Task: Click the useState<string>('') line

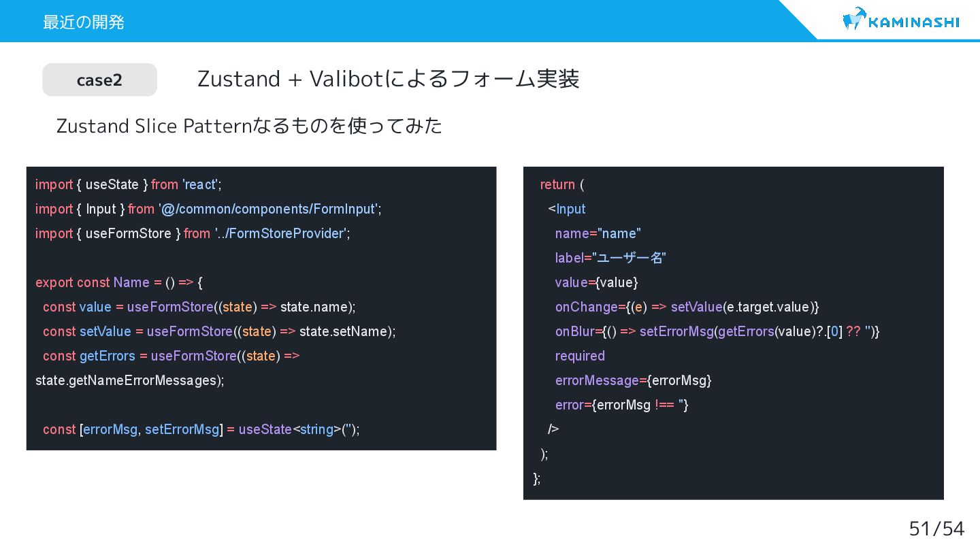Action: (x=201, y=429)
